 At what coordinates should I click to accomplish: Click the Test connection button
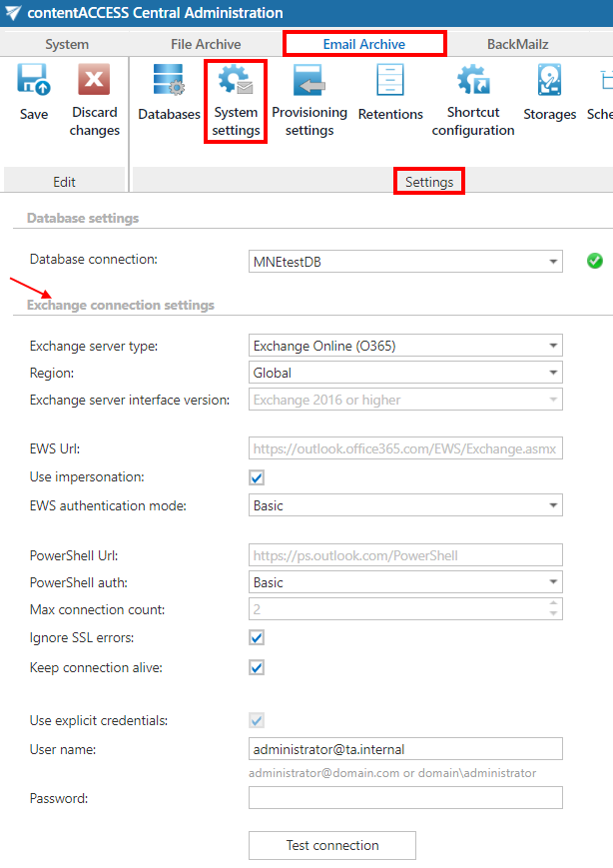pyautogui.click(x=331, y=845)
